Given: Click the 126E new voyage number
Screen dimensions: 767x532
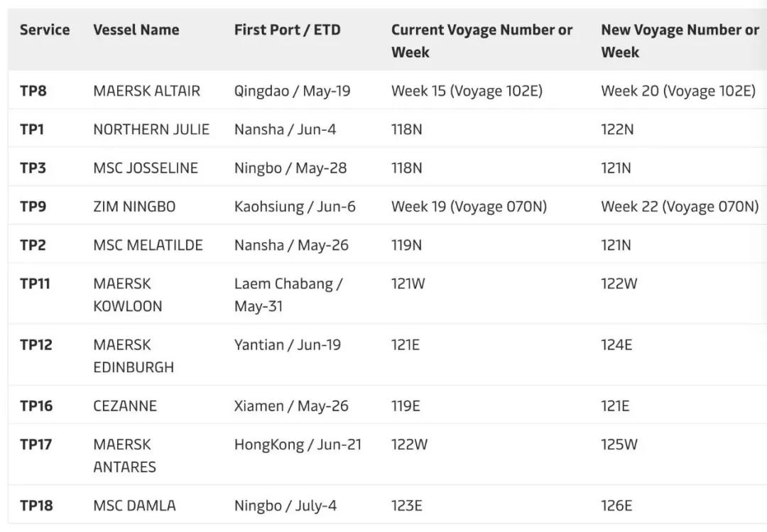Looking at the screenshot, I should point(616,506).
